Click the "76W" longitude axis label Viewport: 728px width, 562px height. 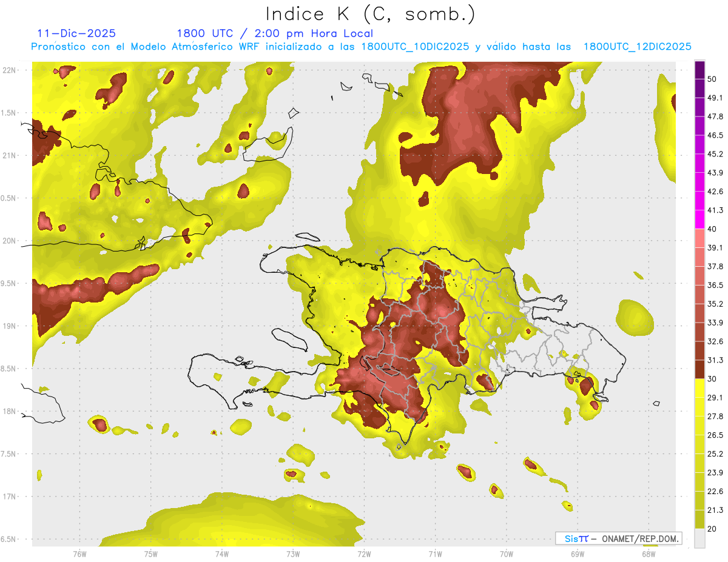tap(79, 554)
